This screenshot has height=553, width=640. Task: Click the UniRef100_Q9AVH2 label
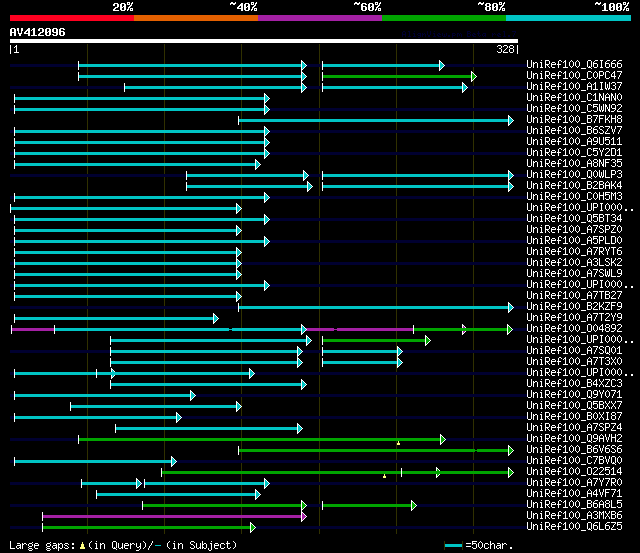[x=574, y=439]
